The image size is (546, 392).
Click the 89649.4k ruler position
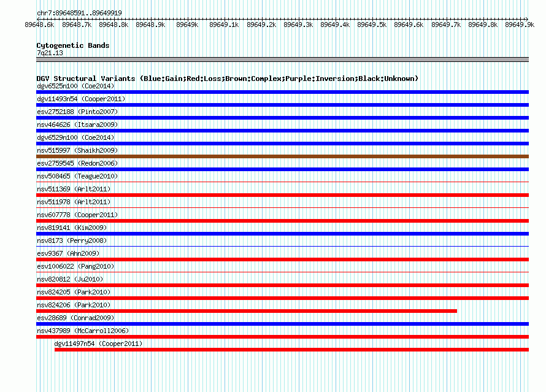coord(336,25)
